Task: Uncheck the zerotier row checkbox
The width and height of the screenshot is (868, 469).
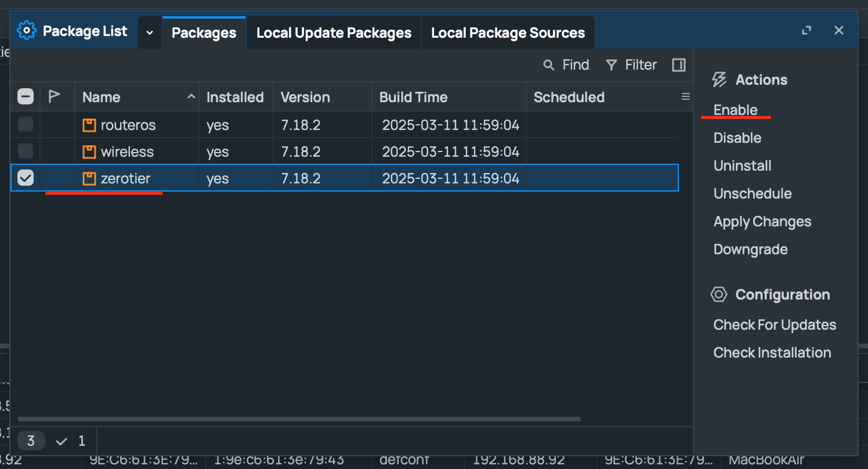Action: pyautogui.click(x=26, y=179)
